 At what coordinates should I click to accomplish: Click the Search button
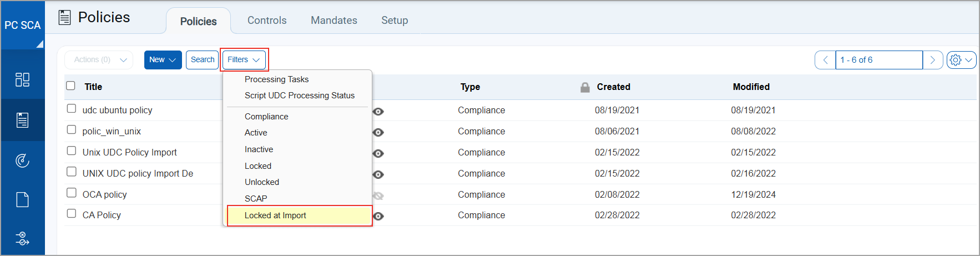tap(202, 60)
